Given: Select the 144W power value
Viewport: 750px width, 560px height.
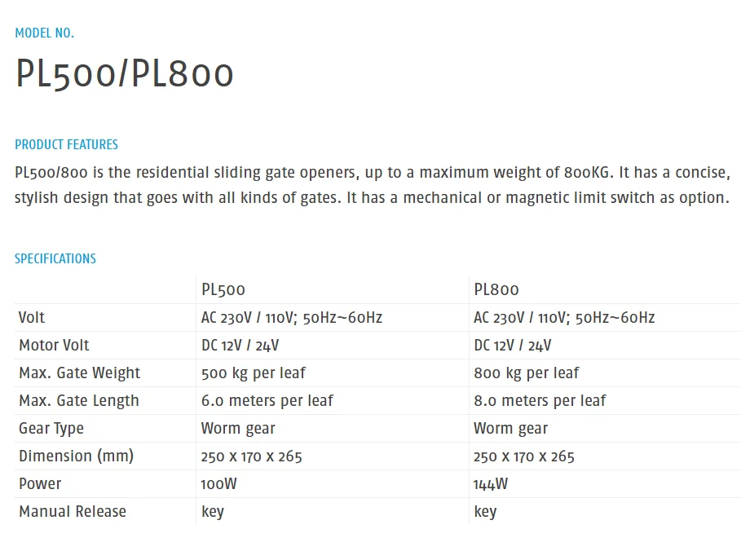Looking at the screenshot, I should (490, 483).
